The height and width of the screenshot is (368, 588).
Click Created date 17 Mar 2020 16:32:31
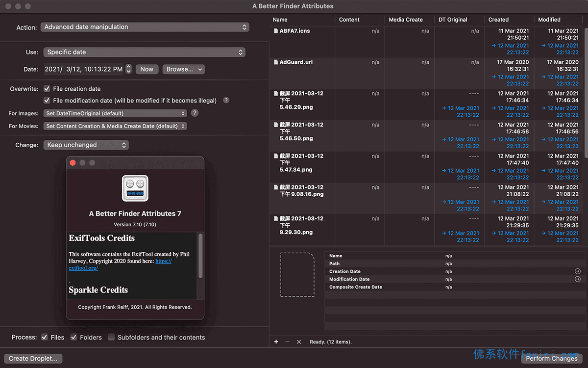coord(513,66)
